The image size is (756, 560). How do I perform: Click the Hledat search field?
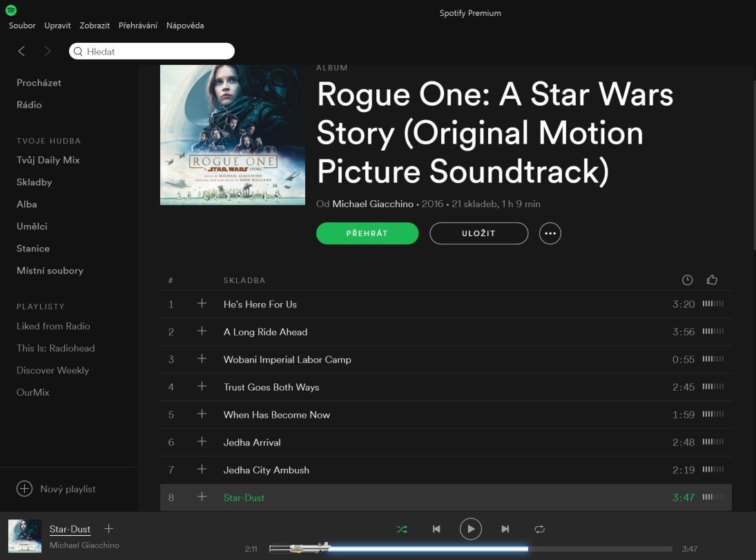pos(152,51)
